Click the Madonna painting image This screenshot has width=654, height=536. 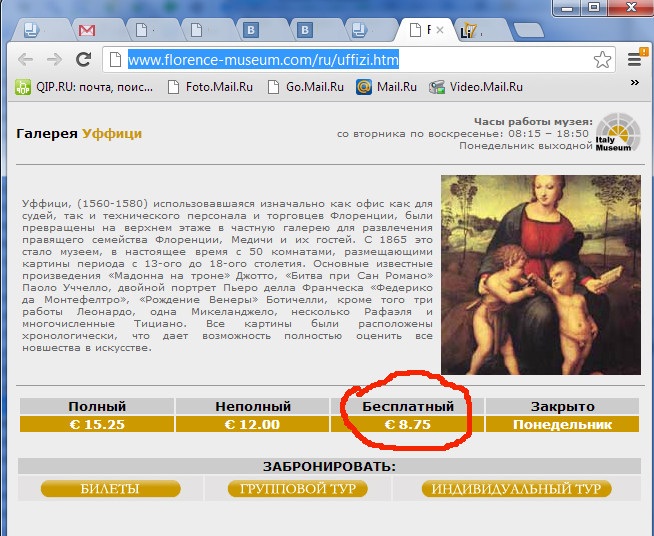[x=541, y=274]
